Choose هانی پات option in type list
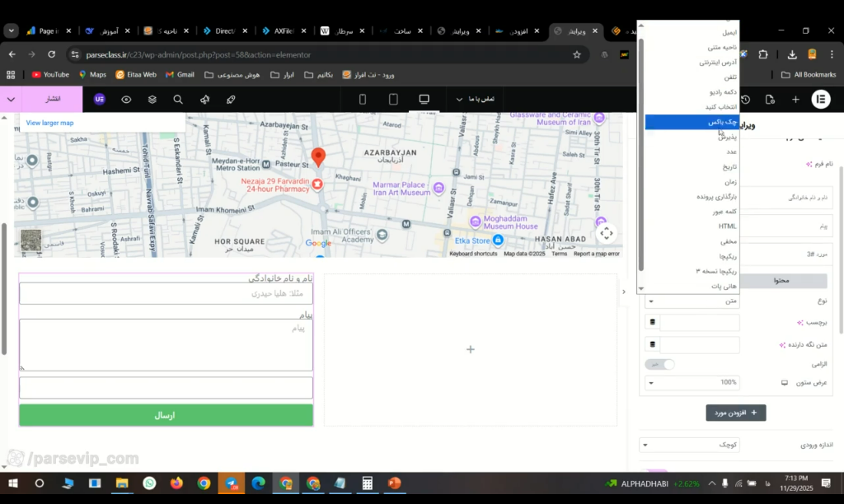This screenshot has height=504, width=844. tap(692, 286)
